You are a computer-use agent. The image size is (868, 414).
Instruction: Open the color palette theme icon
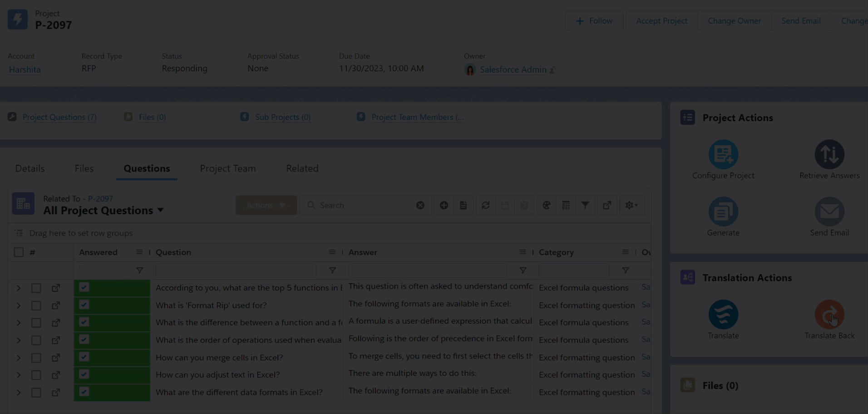[x=547, y=205]
